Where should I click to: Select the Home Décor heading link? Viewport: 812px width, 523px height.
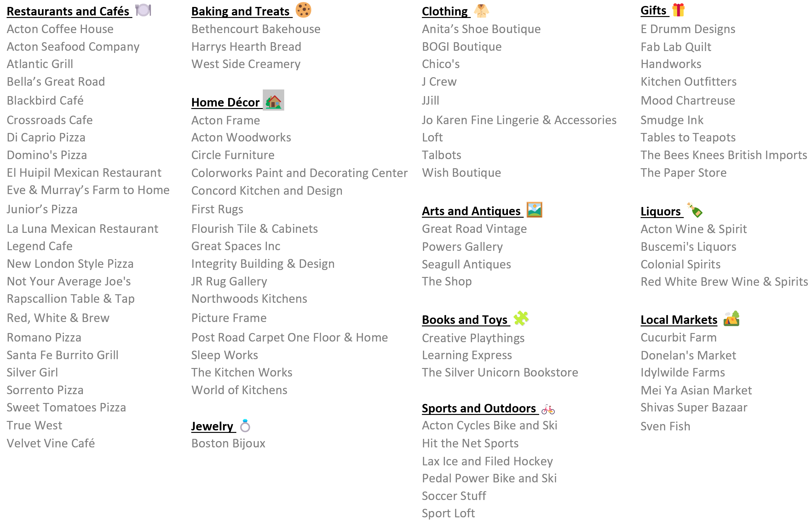[225, 102]
